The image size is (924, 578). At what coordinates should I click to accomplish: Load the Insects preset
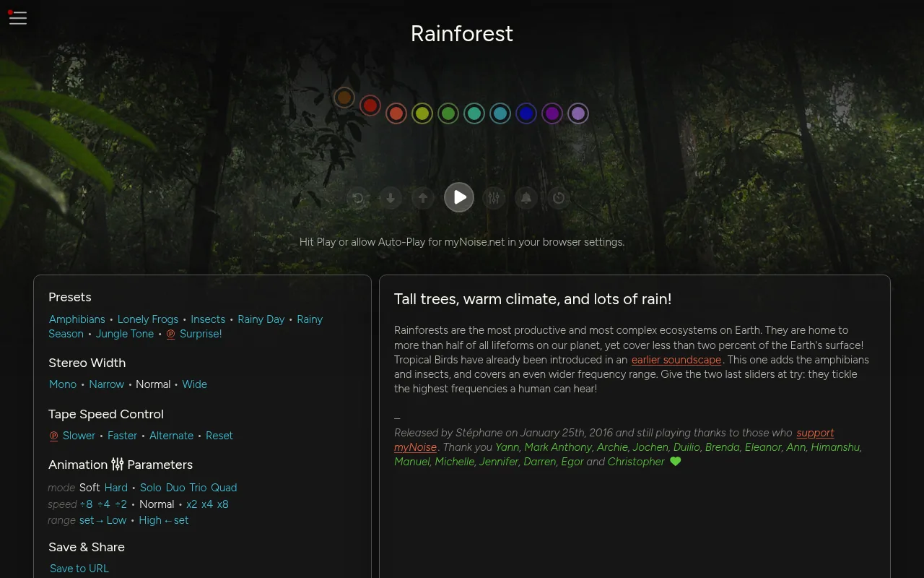pos(208,319)
